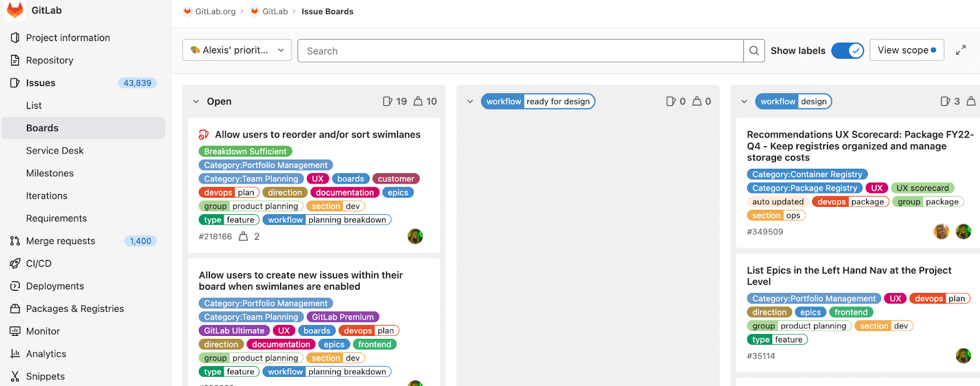This screenshot has width=980, height=386.
Task: Collapse the workflow ready for design list
Action: pyautogui.click(x=470, y=102)
